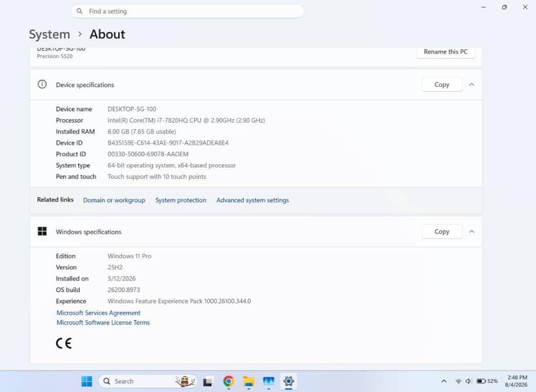The width and height of the screenshot is (536, 392).
Task: Open Wi-Fi network status in system tray
Action: click(458, 381)
